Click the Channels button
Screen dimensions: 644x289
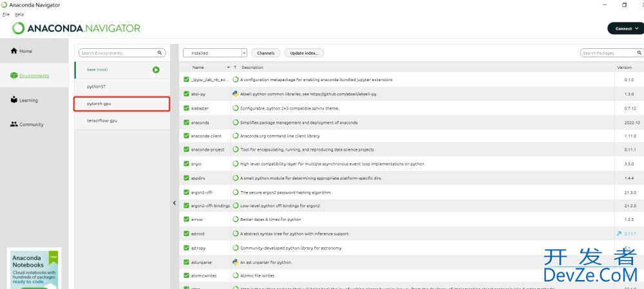[266, 53]
